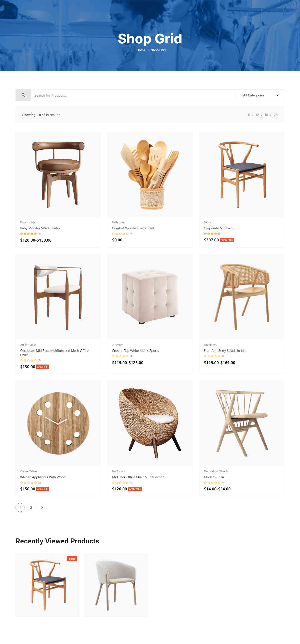Open the white upholstered chair recently viewed thumbnail
Viewport: 300px width, 644px height.
click(x=116, y=585)
